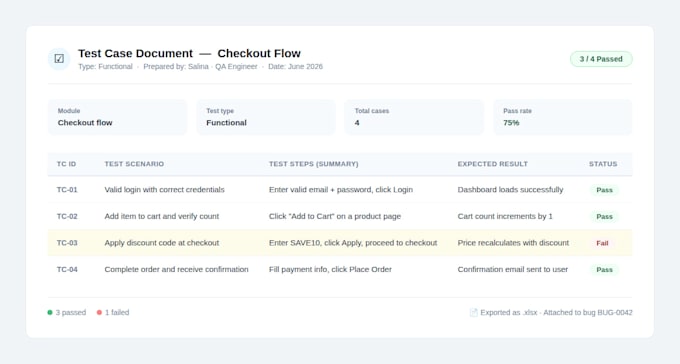
Task: Click 'Apply discount code at checkout' scenario
Action: coord(162,243)
